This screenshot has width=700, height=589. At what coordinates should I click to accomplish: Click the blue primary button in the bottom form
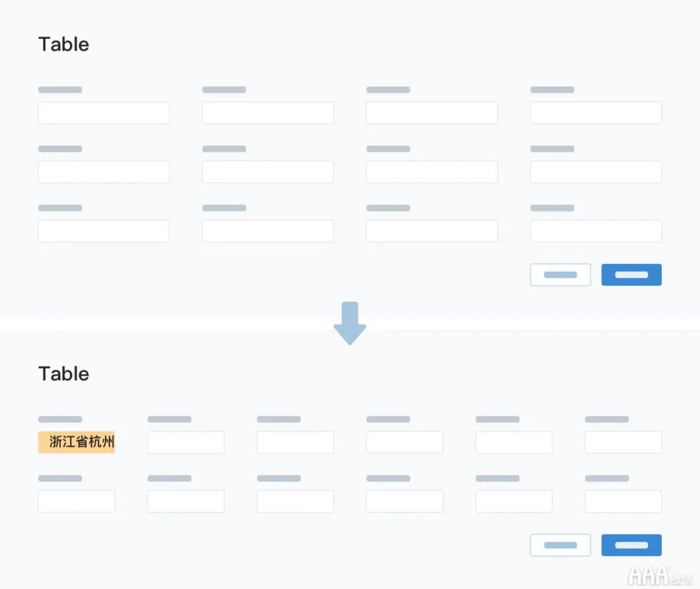click(x=631, y=545)
